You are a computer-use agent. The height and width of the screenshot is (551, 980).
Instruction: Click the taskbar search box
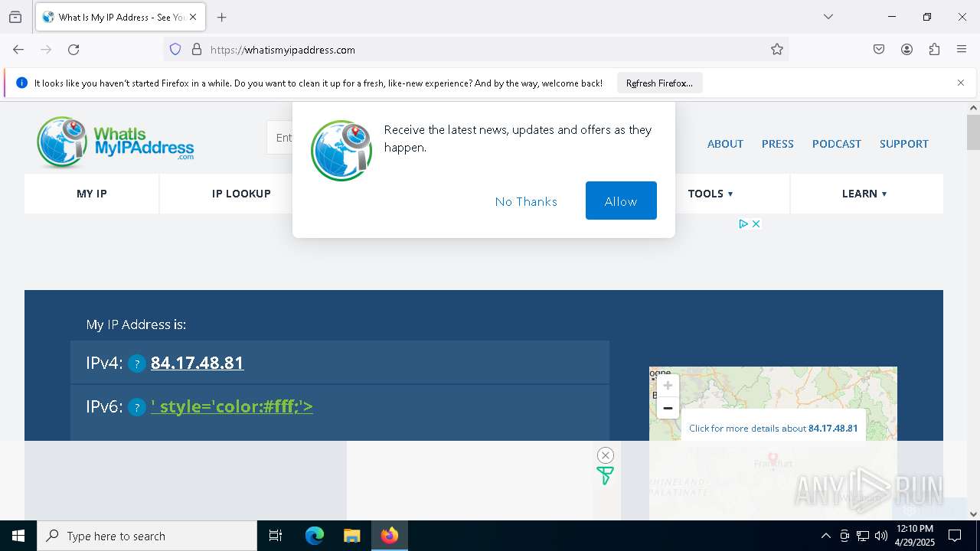(147, 536)
